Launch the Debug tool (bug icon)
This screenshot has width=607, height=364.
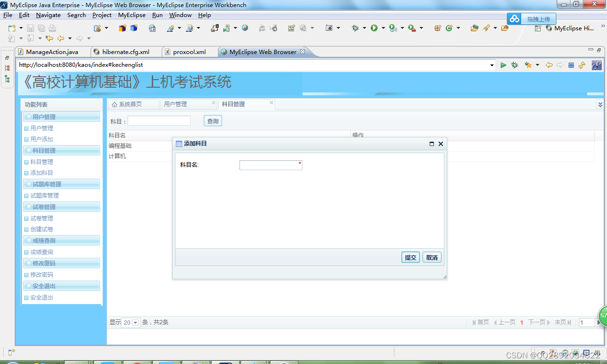click(356, 28)
